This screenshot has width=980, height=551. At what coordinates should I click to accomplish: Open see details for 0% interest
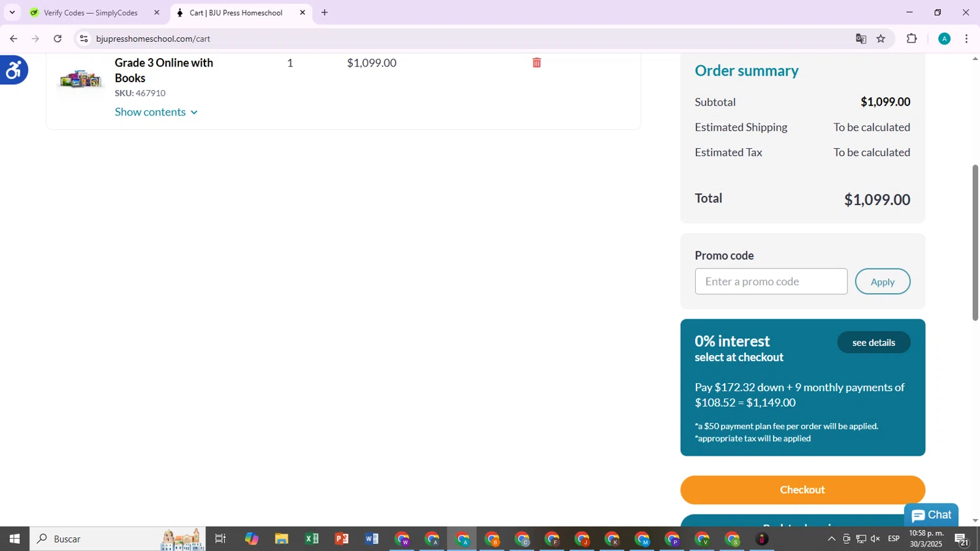coord(874,342)
